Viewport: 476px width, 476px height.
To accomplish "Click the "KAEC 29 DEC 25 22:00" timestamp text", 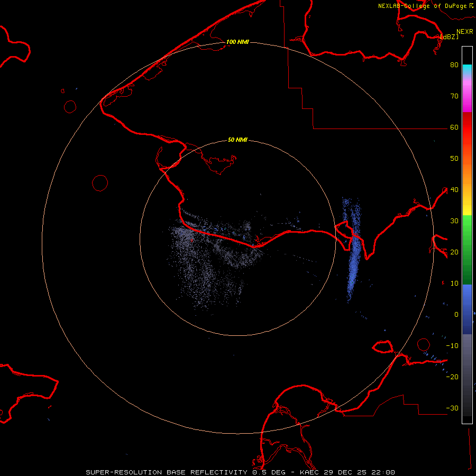I will pyautogui.click(x=347, y=472).
